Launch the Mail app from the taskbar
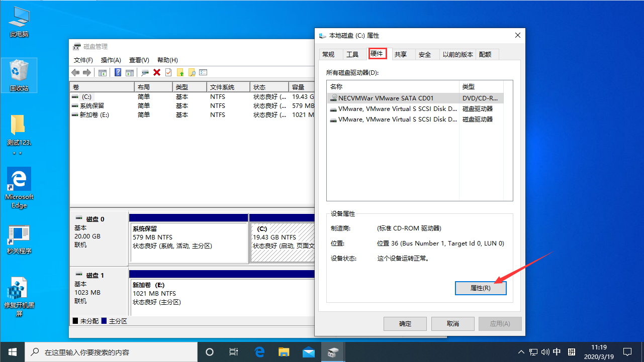The height and width of the screenshot is (362, 644). point(308,352)
